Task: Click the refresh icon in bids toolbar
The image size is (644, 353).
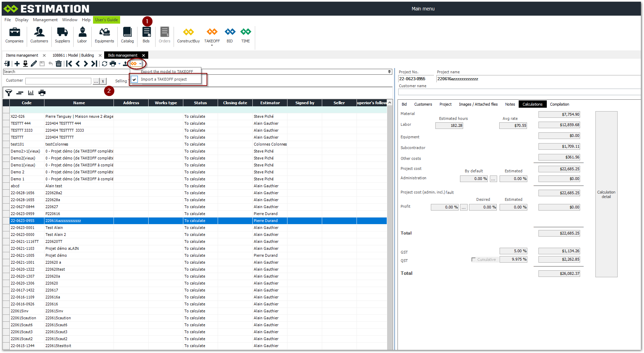Action: coord(104,64)
